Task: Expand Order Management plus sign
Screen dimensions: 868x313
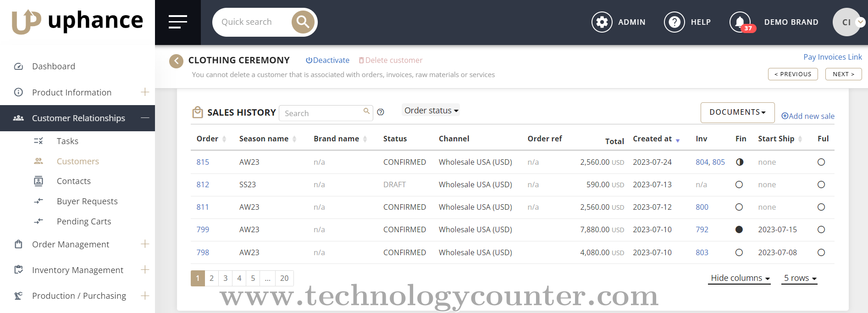Action: 145,244
